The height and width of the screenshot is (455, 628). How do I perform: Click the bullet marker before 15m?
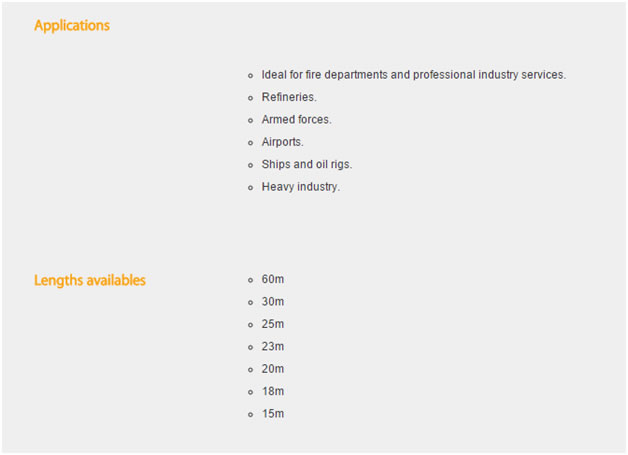click(250, 415)
